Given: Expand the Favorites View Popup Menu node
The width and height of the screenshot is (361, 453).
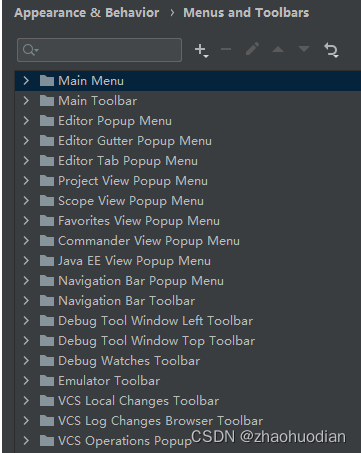Looking at the screenshot, I should click(x=26, y=221).
